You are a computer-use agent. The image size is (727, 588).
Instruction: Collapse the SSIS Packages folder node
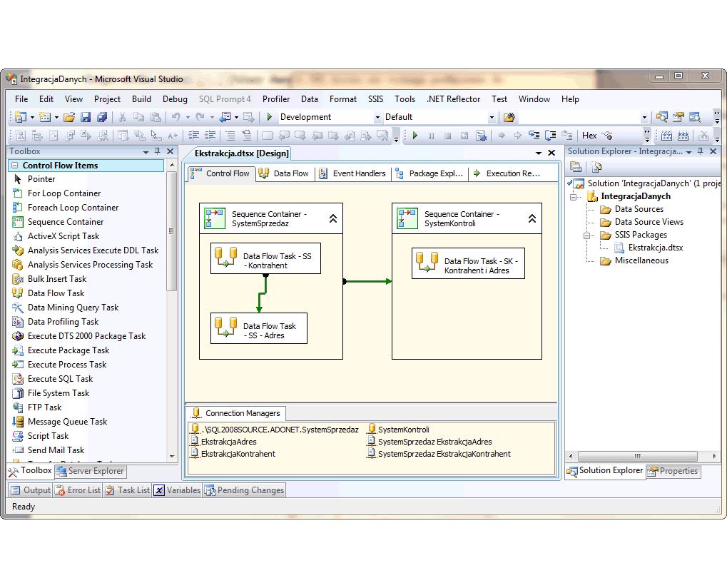click(587, 235)
